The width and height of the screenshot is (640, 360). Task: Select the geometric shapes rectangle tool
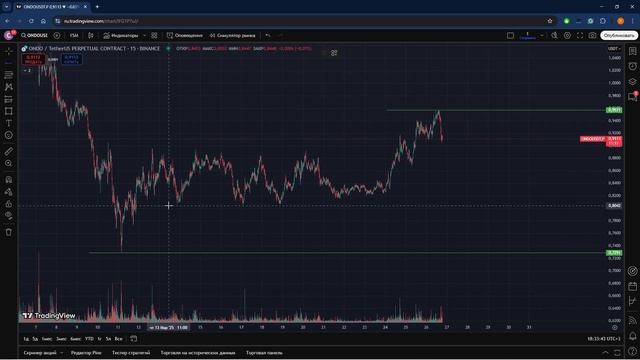pos(9,111)
